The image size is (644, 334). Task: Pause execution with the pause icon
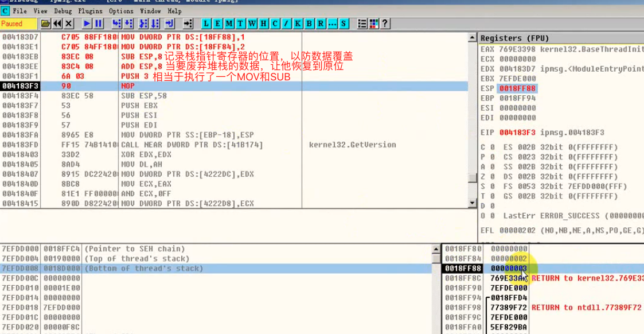coord(99,24)
